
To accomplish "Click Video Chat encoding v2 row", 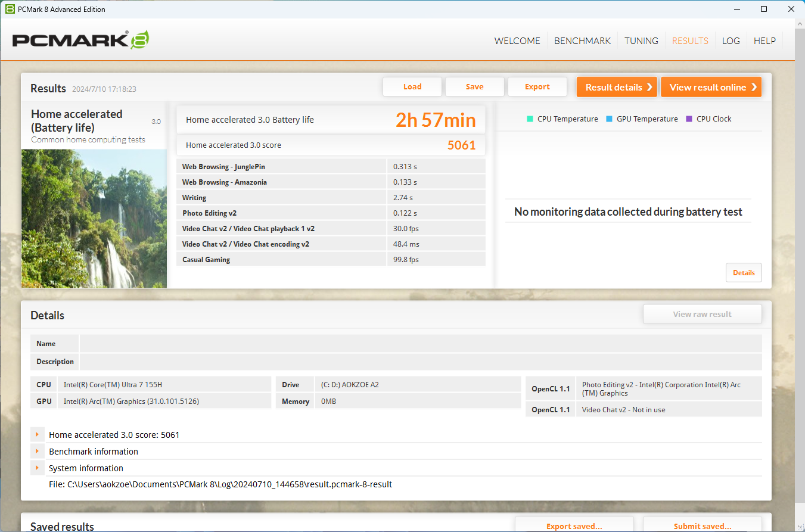I will coord(331,244).
